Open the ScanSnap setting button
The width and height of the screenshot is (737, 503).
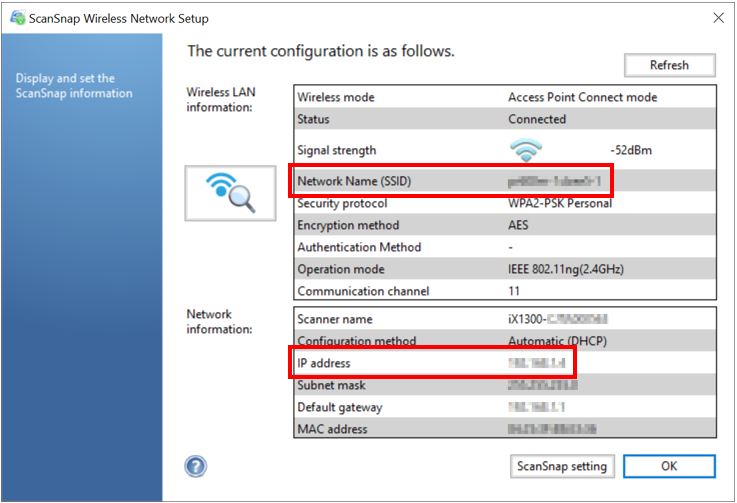(x=561, y=466)
